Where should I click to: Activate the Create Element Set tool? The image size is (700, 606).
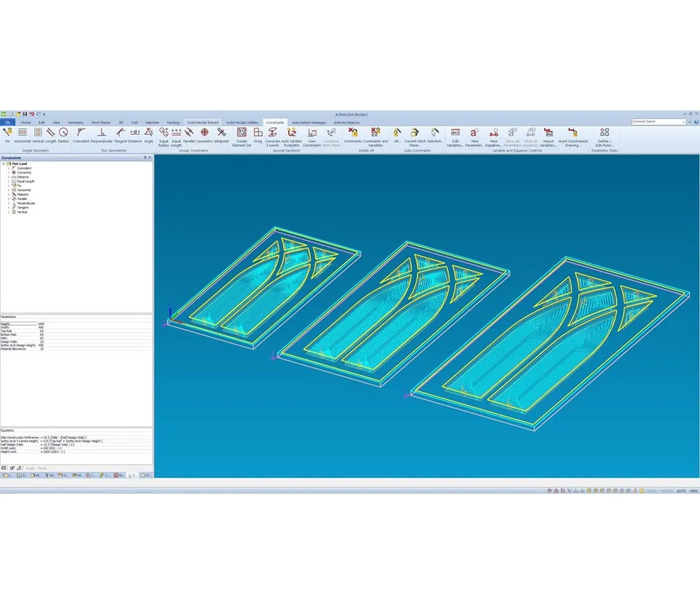242,137
